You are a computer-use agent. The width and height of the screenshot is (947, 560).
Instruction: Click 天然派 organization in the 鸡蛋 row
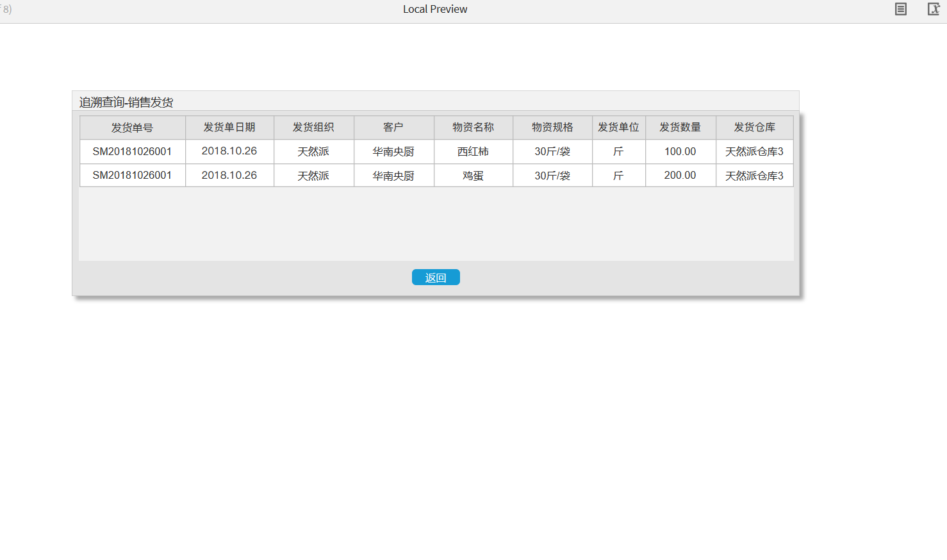[x=314, y=176]
